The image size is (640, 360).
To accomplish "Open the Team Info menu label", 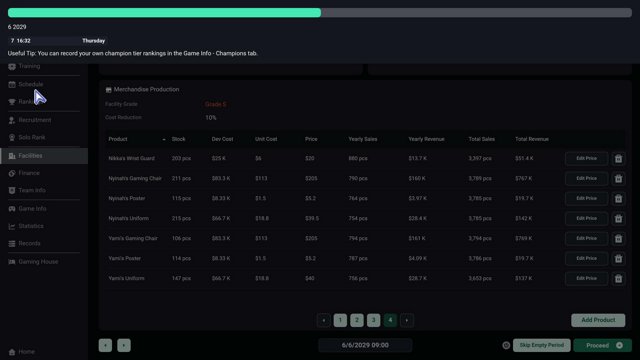I will 32,190.
